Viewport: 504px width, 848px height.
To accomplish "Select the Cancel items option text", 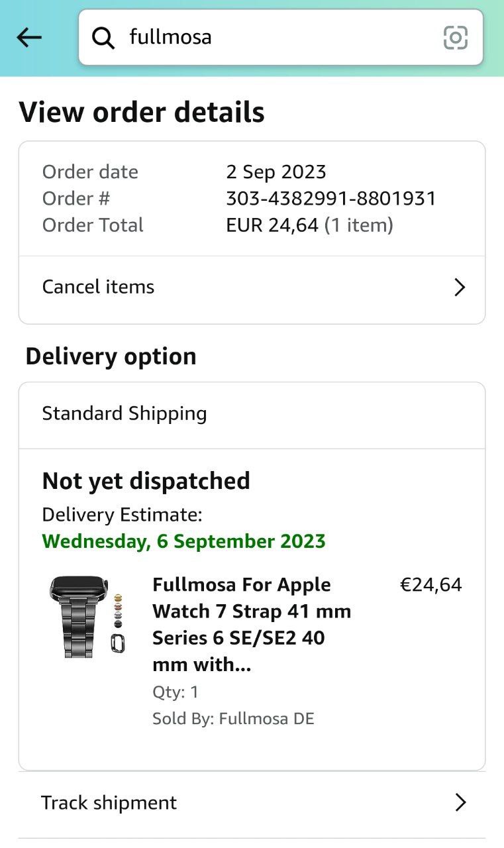I will coord(98,287).
